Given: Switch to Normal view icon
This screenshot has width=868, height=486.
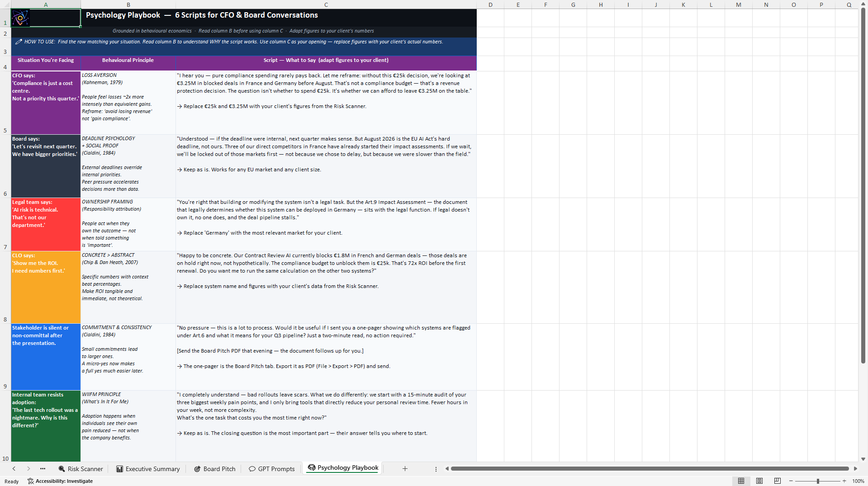Looking at the screenshot, I should [741, 481].
